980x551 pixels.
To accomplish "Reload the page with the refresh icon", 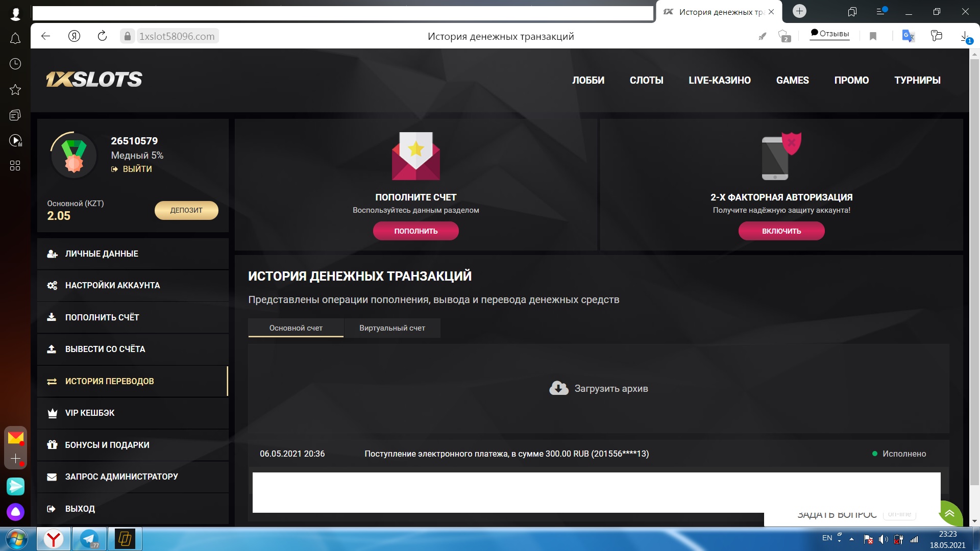I will [102, 36].
